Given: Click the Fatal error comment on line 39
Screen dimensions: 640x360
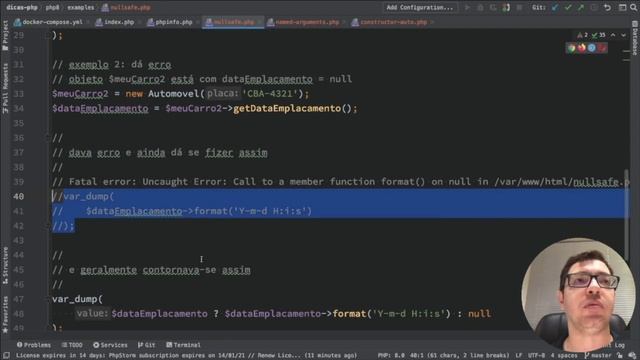Looking at the screenshot, I should 340,182.
